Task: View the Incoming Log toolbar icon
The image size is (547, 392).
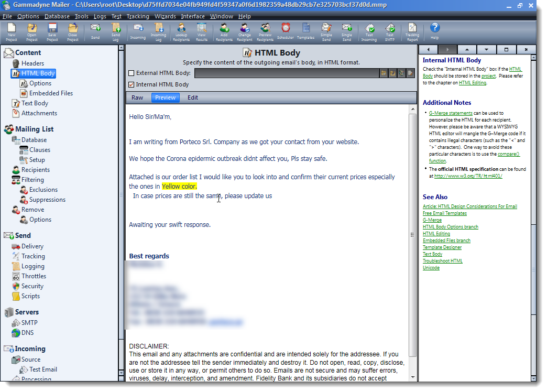Action: click(158, 32)
